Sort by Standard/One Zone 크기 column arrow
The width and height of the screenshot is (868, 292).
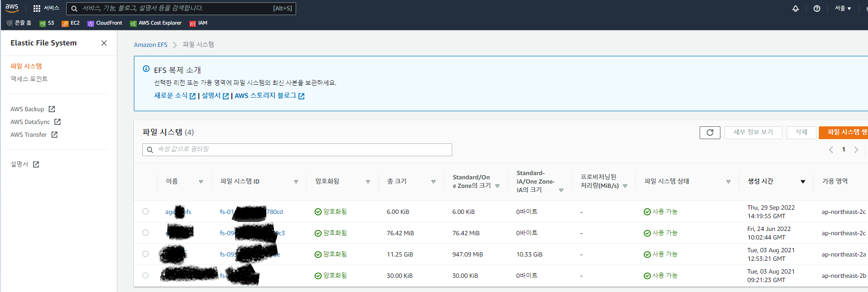pos(497,186)
